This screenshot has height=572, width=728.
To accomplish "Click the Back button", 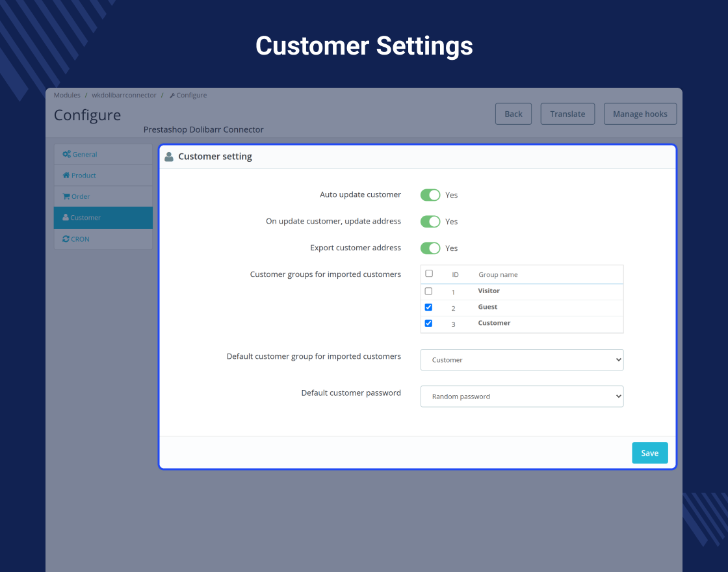I will [x=513, y=114].
